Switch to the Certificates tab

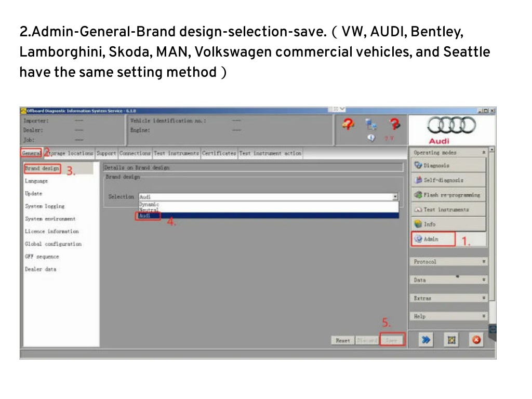(219, 153)
